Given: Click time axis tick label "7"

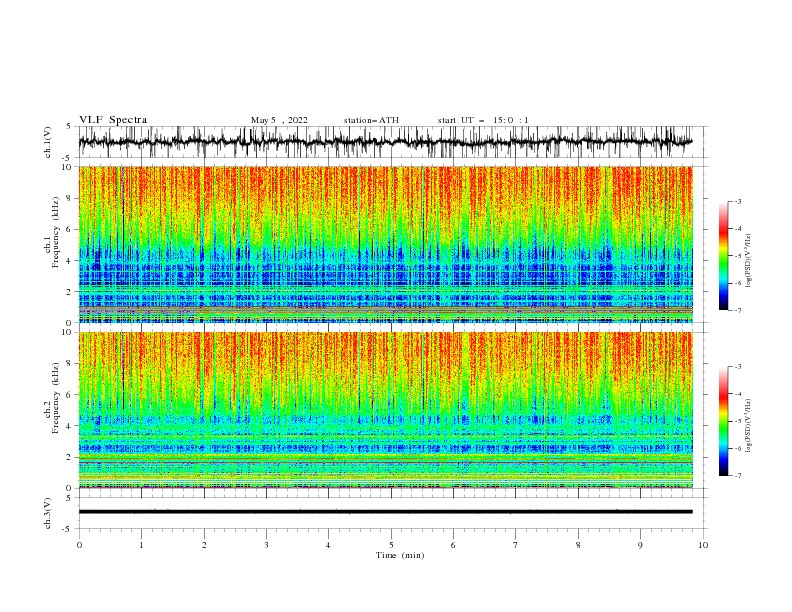Looking at the screenshot, I should 516,545.
